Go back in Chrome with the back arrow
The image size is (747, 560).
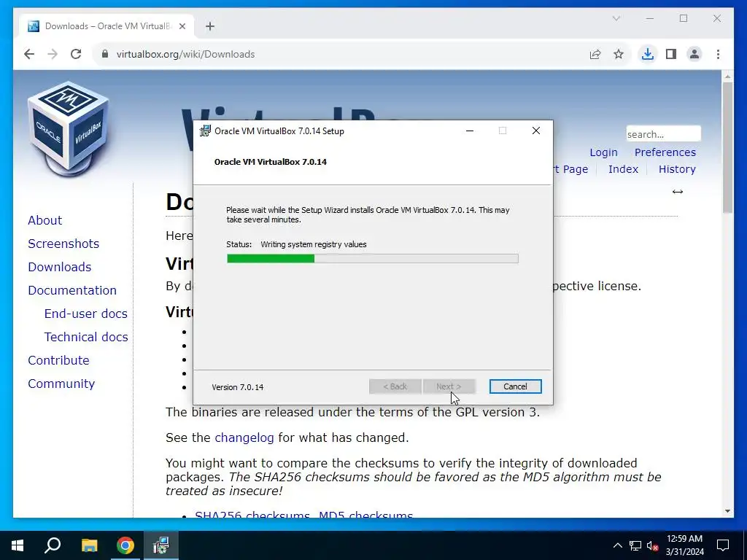click(x=29, y=54)
